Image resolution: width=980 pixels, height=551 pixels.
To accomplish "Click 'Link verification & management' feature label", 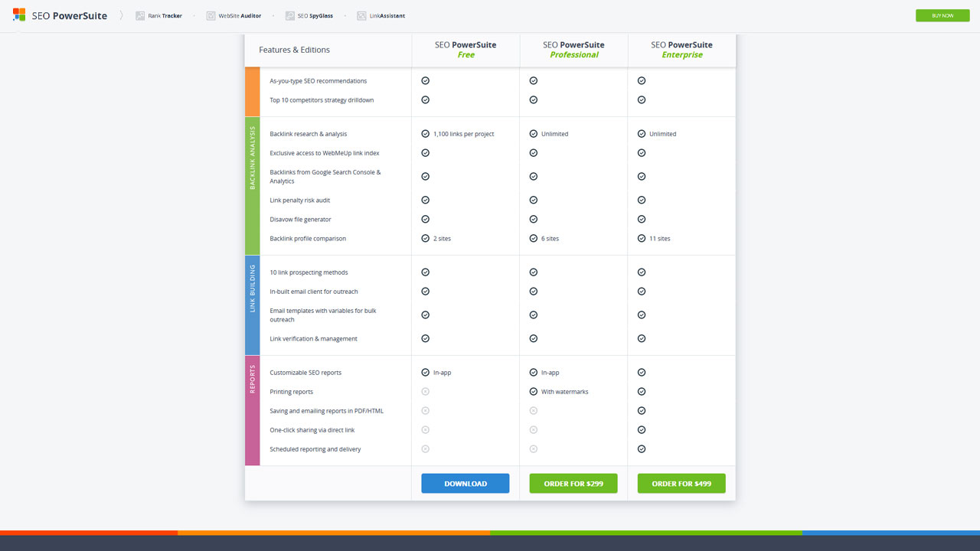I will [x=314, y=339].
